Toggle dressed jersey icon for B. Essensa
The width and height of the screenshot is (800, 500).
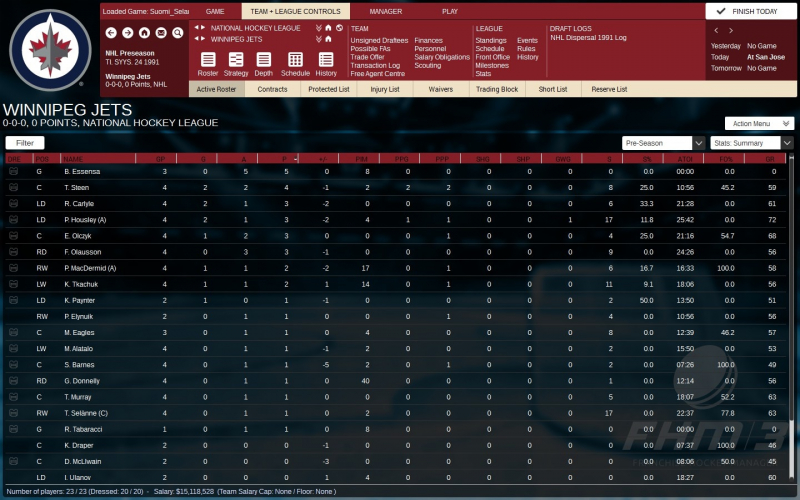point(14,171)
